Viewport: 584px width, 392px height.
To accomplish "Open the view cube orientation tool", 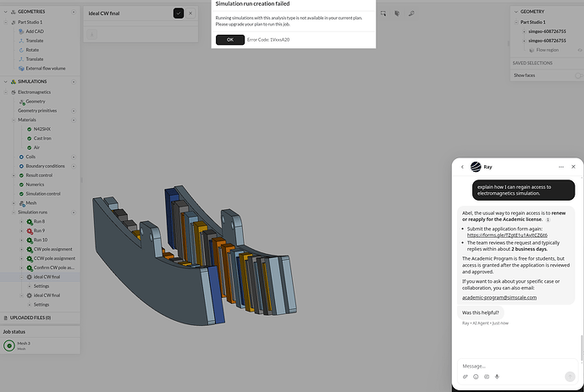I will pos(397,14).
